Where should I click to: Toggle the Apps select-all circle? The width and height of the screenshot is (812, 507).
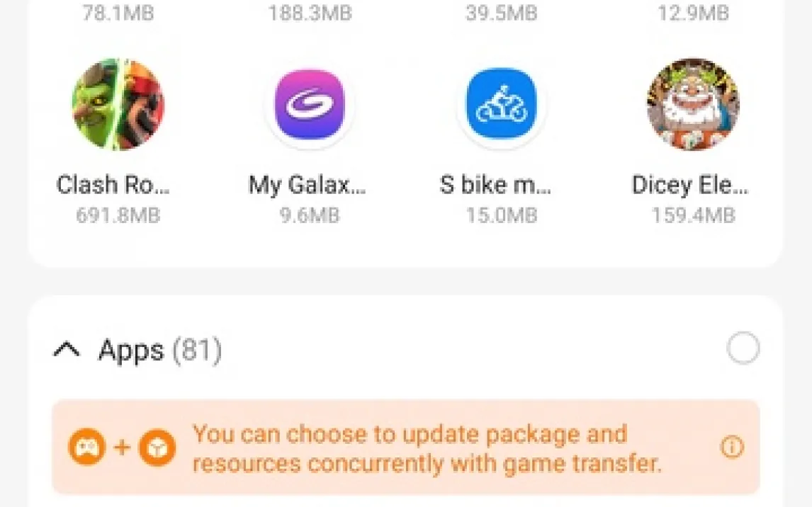click(x=743, y=348)
